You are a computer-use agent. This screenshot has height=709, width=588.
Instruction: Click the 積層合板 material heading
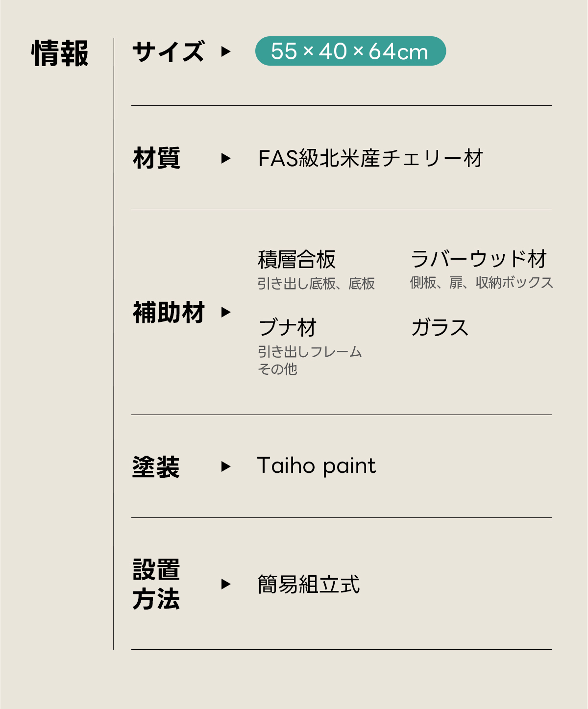[x=296, y=260]
